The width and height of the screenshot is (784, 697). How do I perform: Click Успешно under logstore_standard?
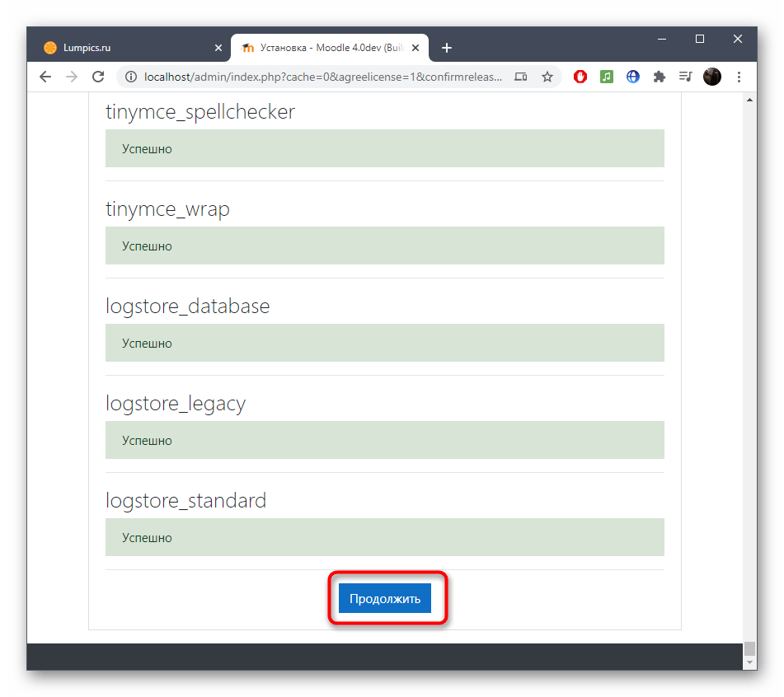pyautogui.click(x=147, y=538)
